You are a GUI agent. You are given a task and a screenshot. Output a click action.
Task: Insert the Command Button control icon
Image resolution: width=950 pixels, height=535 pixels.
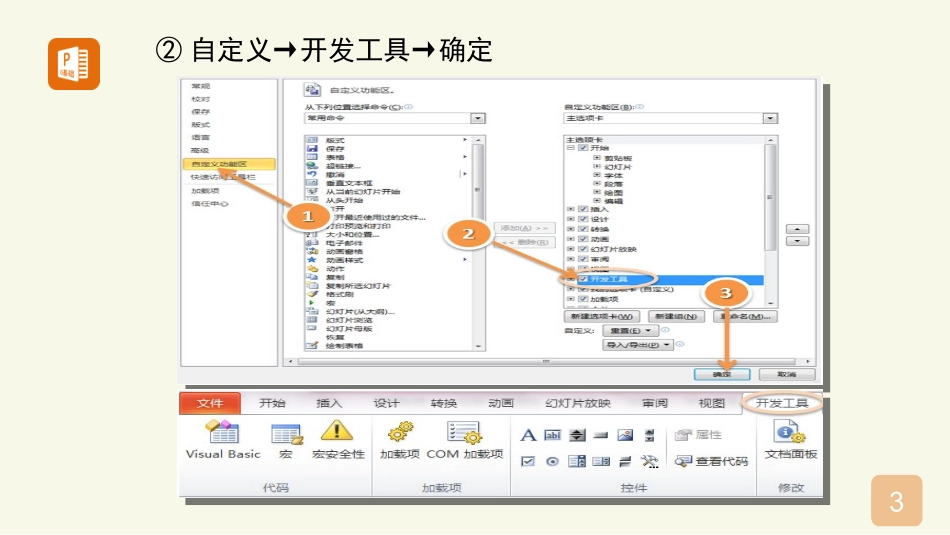pos(600,434)
